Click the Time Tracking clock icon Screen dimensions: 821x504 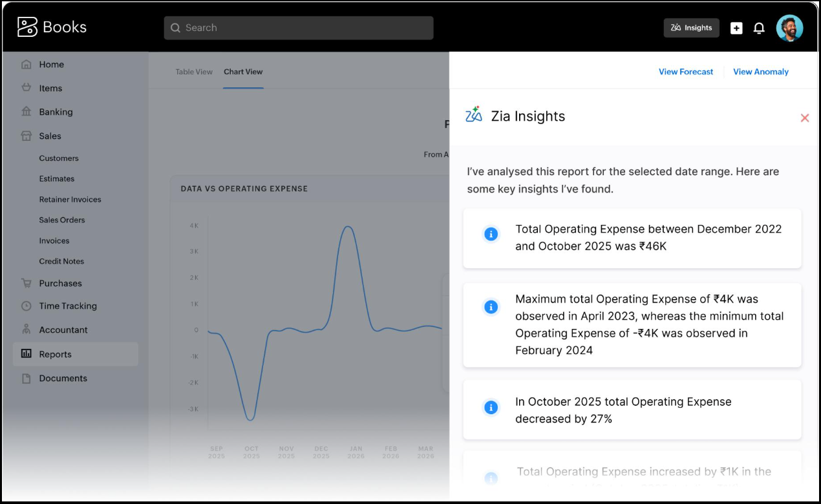click(x=27, y=306)
